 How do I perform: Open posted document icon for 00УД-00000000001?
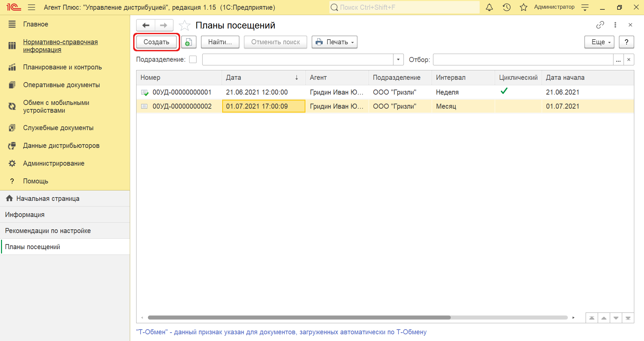(145, 93)
